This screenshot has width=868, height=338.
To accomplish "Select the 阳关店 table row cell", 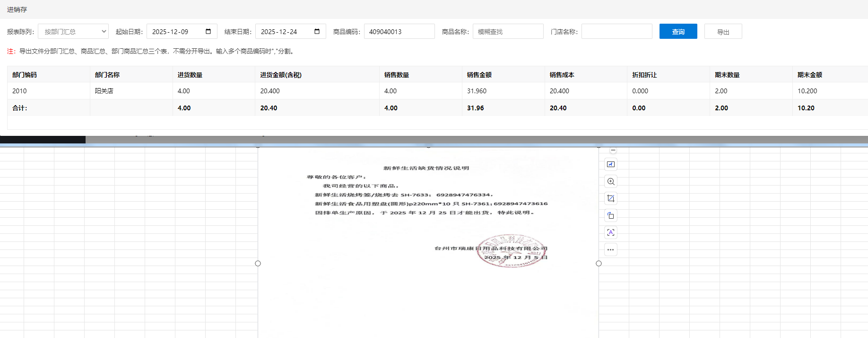I will [104, 91].
